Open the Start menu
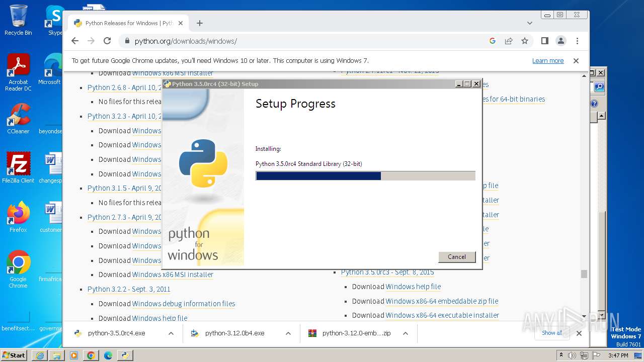Image resolution: width=644 pixels, height=362 pixels. (14, 355)
